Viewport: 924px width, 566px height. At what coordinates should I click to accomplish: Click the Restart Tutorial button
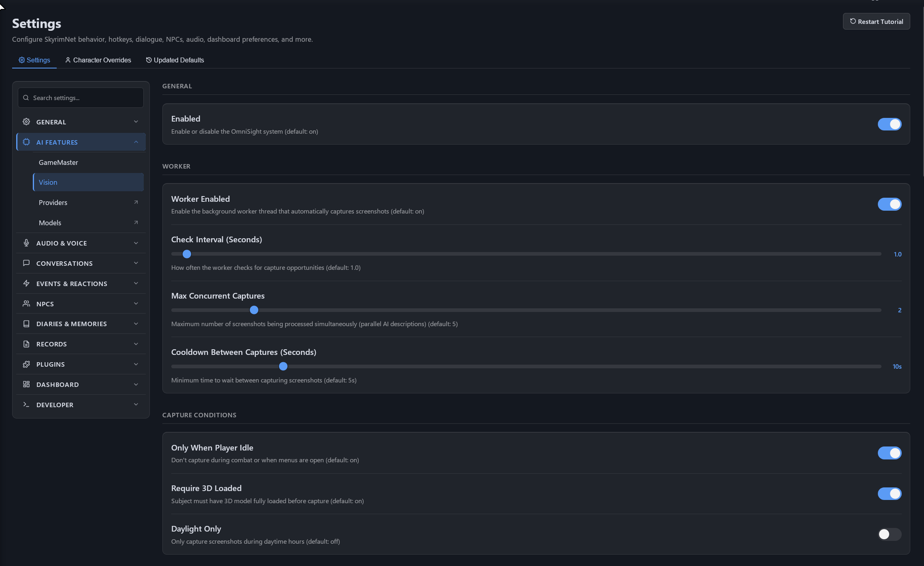[x=876, y=21]
